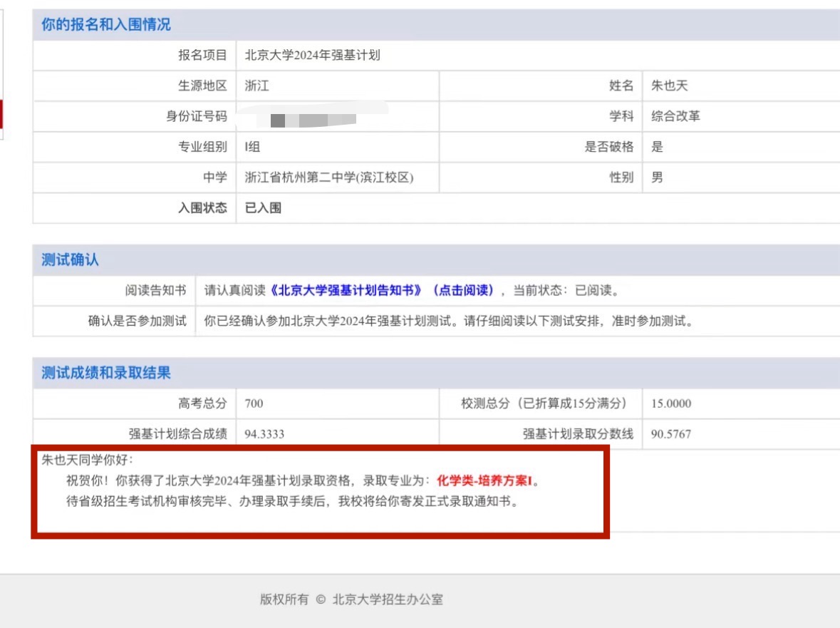Click the red sidebar tab at left edge

coord(1,114)
